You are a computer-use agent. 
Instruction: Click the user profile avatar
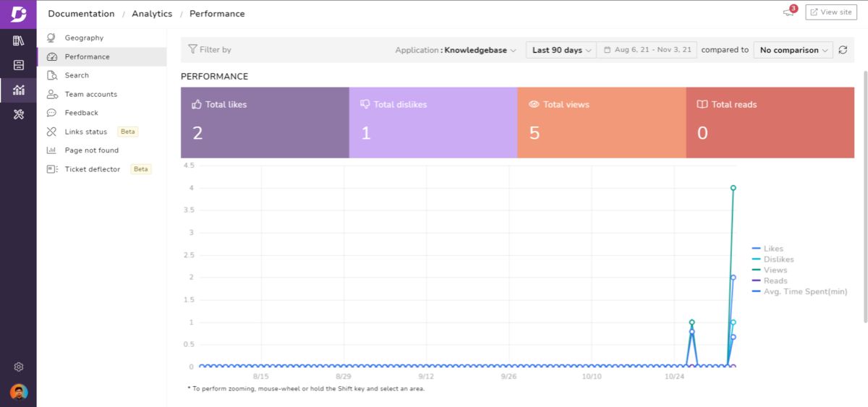pyautogui.click(x=19, y=392)
